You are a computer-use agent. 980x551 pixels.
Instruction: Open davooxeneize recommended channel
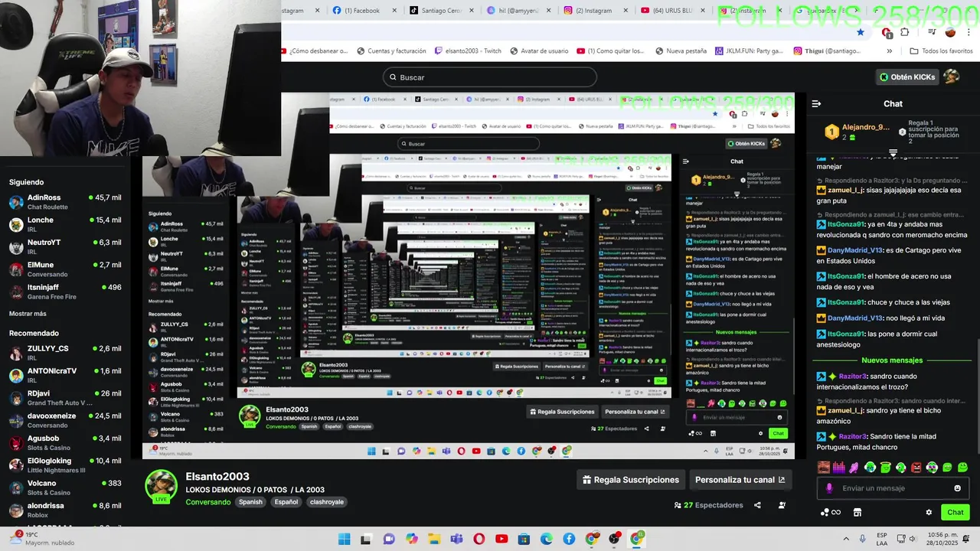pos(65,420)
